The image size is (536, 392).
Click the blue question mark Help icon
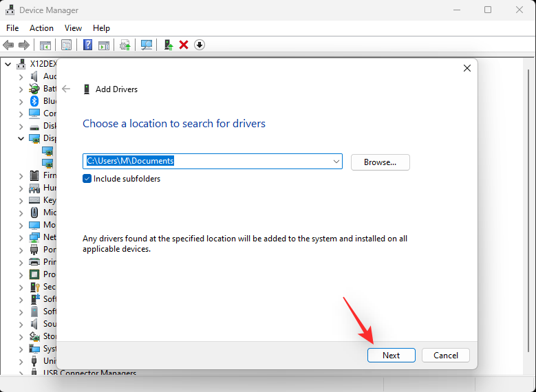pyautogui.click(x=87, y=45)
